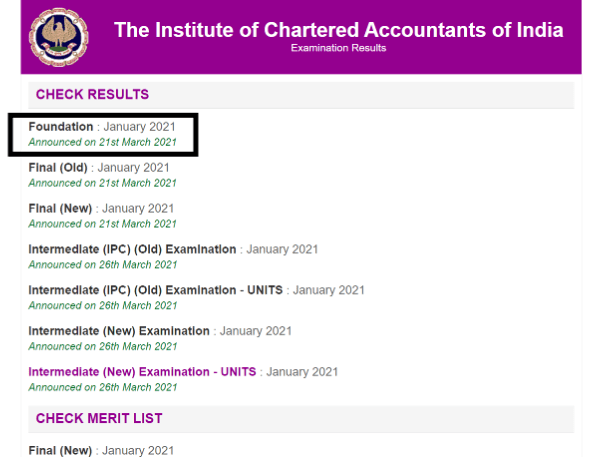Click the CHECK MERIT LIST section heading

click(x=99, y=418)
